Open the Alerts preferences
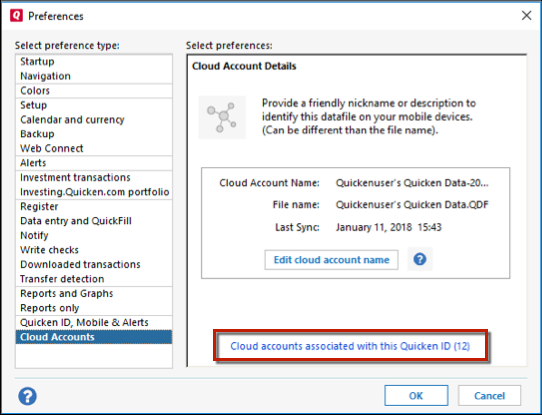This screenshot has width=542, height=415. pyautogui.click(x=94, y=163)
